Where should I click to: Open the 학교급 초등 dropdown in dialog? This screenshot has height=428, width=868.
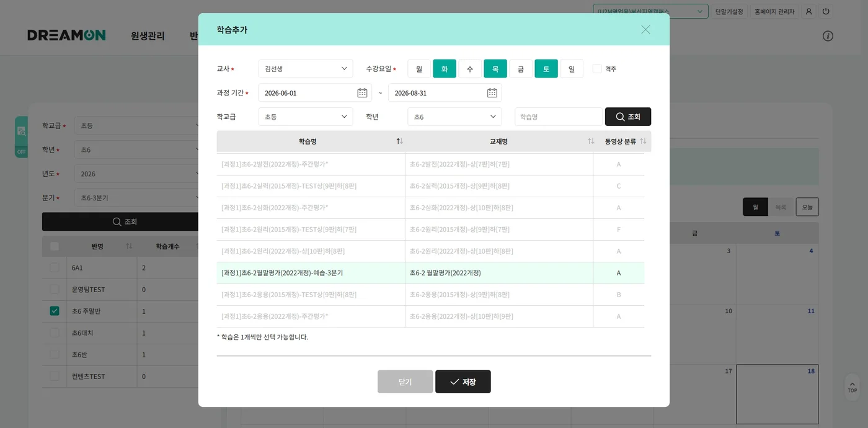pos(306,117)
